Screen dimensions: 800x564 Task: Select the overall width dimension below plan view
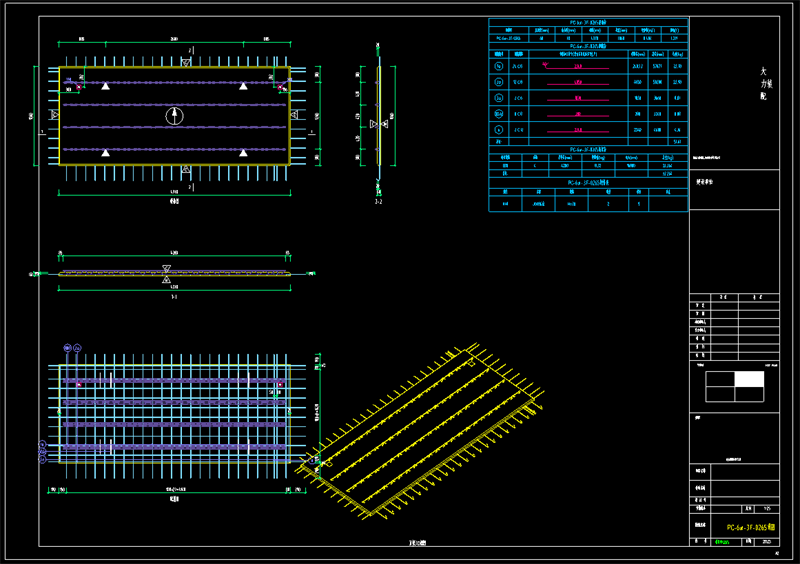tap(174, 192)
